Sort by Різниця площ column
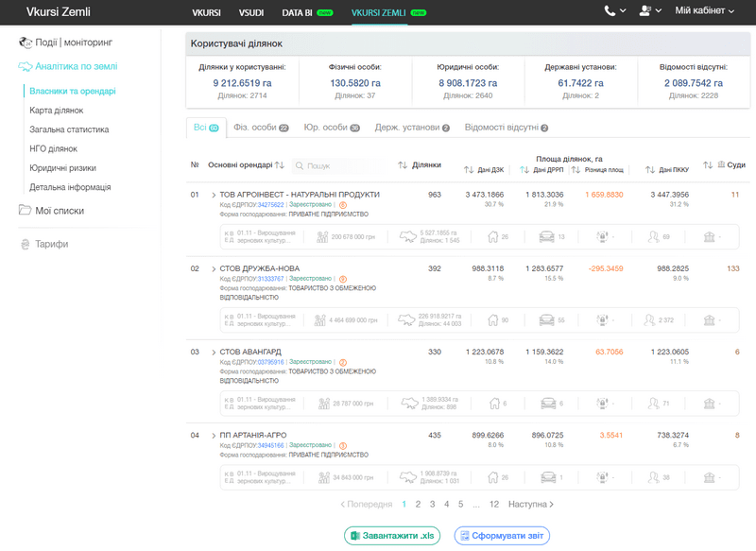Viewport: 756px width, 551px height. pos(576,170)
